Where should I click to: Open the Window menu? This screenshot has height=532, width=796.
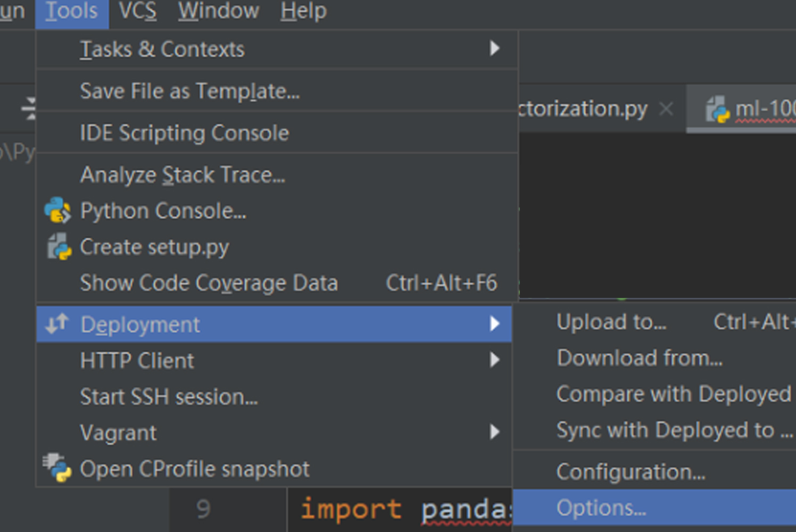pos(218,12)
